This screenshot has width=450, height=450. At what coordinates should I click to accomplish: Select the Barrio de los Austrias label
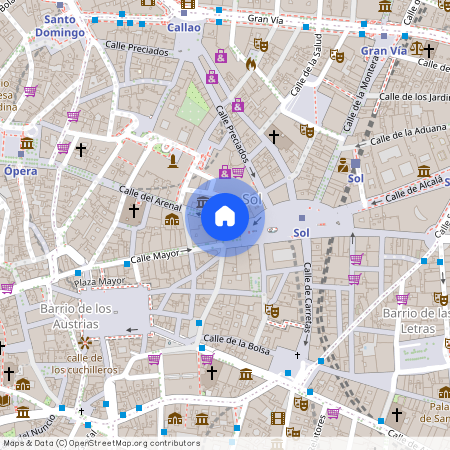coord(76,316)
